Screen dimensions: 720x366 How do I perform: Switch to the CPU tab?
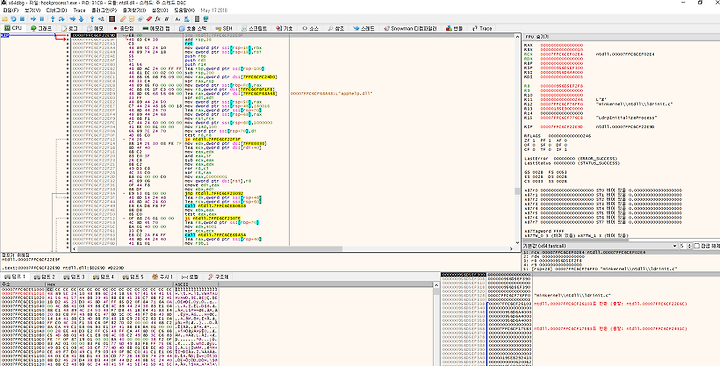(13, 28)
